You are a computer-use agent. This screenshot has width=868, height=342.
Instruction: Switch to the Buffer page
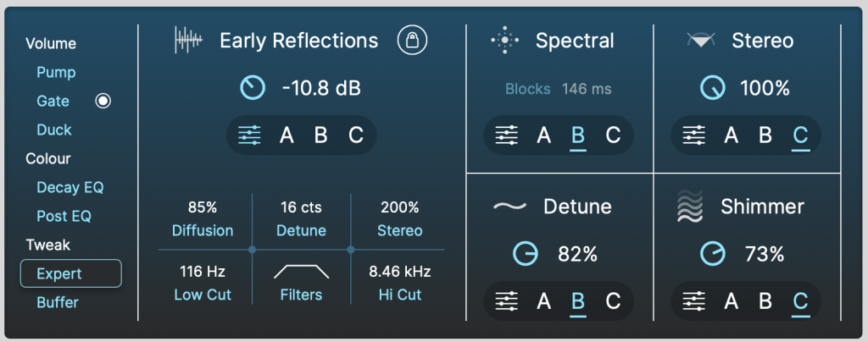point(58,302)
